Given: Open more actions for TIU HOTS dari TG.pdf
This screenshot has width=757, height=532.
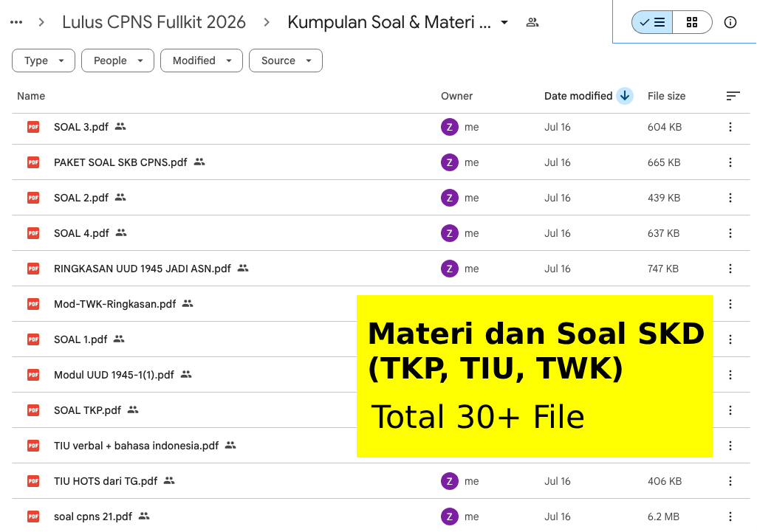Looking at the screenshot, I should 730,481.
